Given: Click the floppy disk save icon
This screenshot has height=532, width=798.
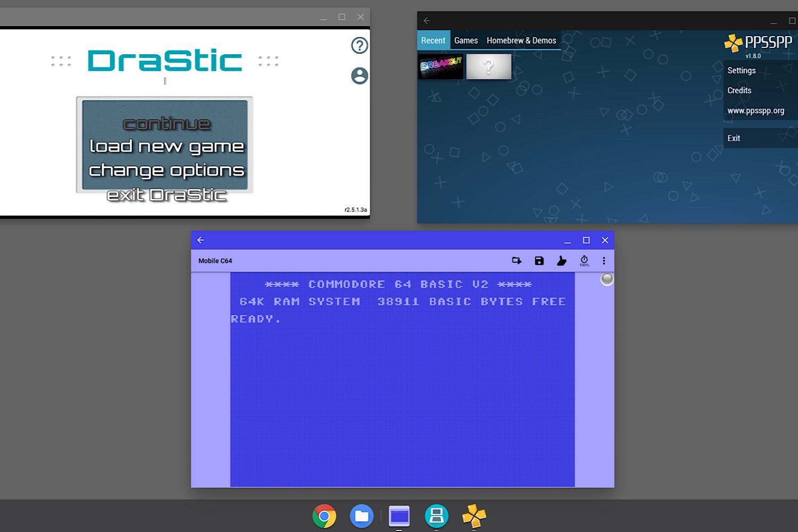Looking at the screenshot, I should point(539,261).
